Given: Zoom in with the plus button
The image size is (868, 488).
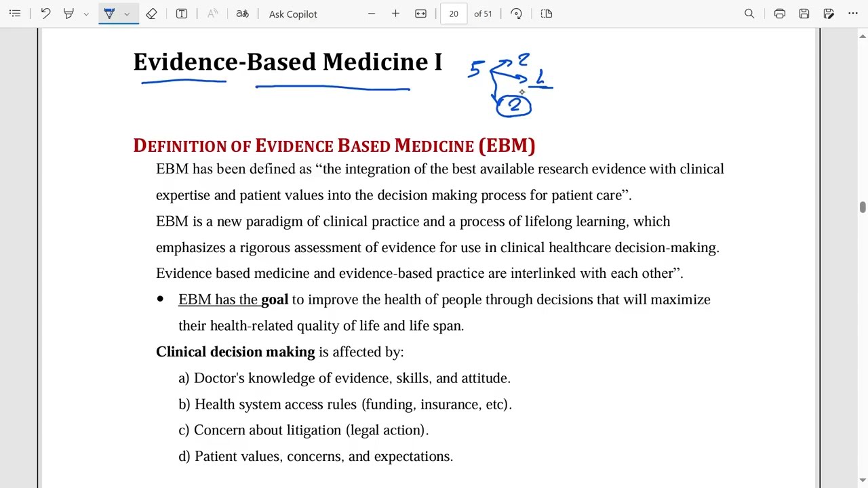Looking at the screenshot, I should (x=395, y=14).
